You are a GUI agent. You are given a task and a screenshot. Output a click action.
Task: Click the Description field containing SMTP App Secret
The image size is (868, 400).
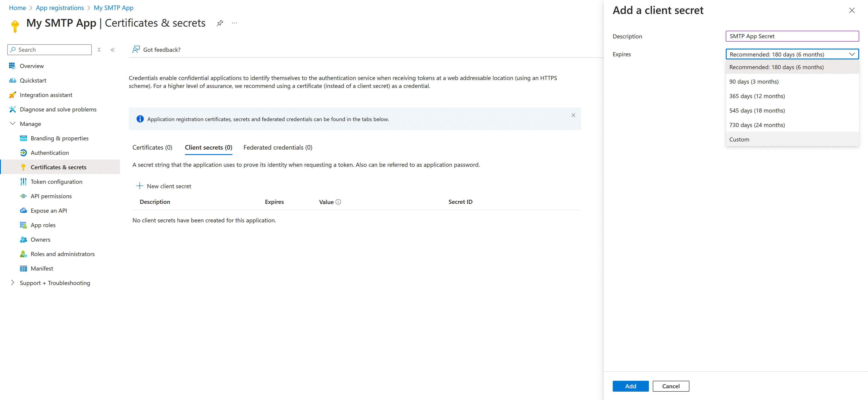coord(792,36)
